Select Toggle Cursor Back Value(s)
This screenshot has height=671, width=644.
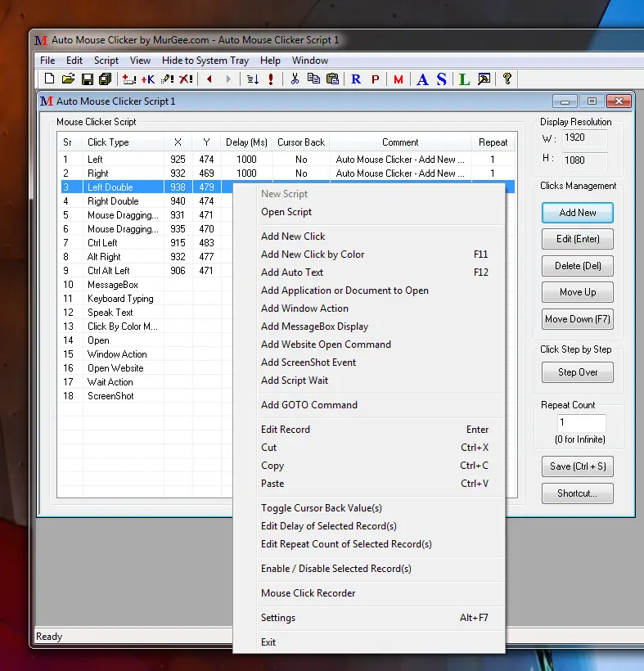click(369, 508)
